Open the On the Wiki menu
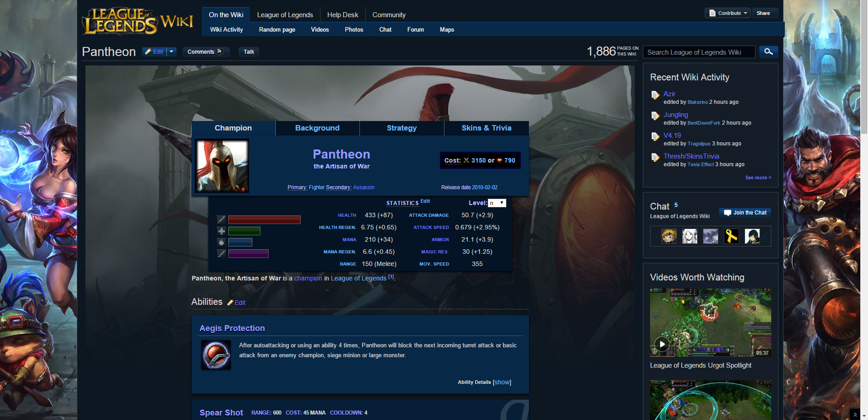 point(226,15)
